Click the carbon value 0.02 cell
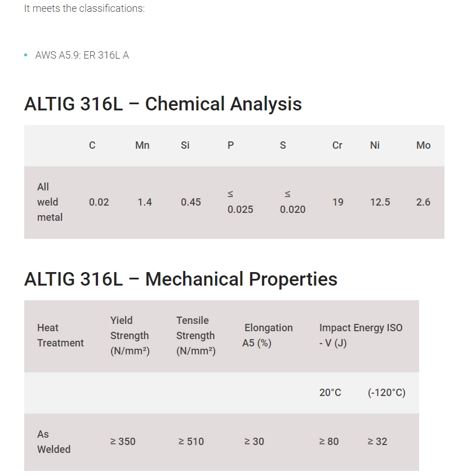Image resolution: width=476 pixels, height=476 pixels. tap(99, 202)
